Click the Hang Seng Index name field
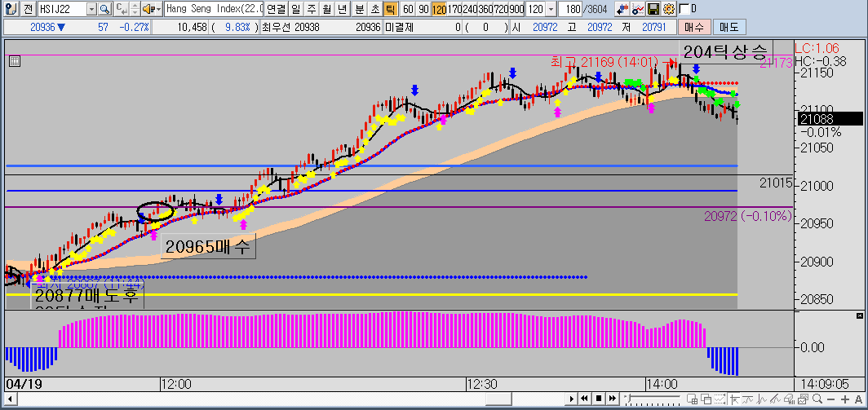 pos(214,9)
